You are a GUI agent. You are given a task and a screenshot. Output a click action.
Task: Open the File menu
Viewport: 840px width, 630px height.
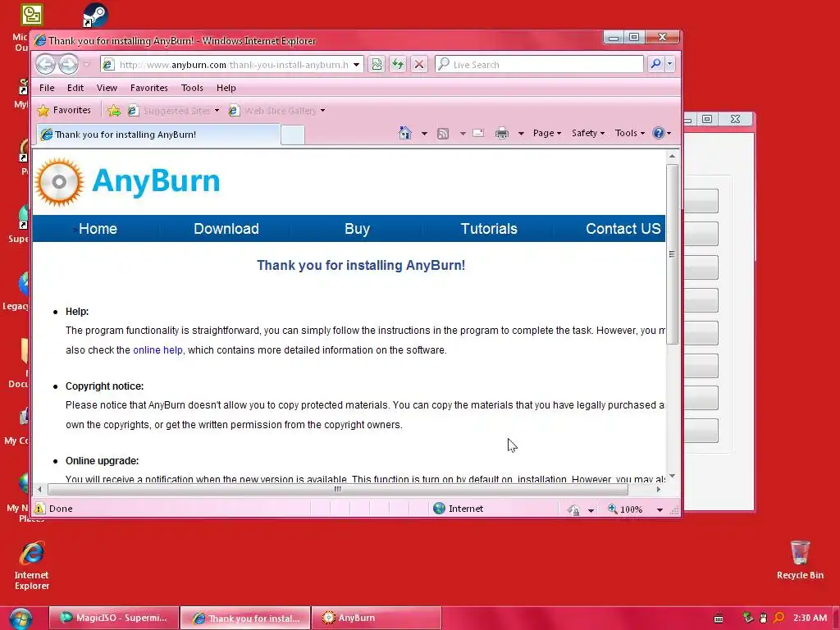(47, 88)
